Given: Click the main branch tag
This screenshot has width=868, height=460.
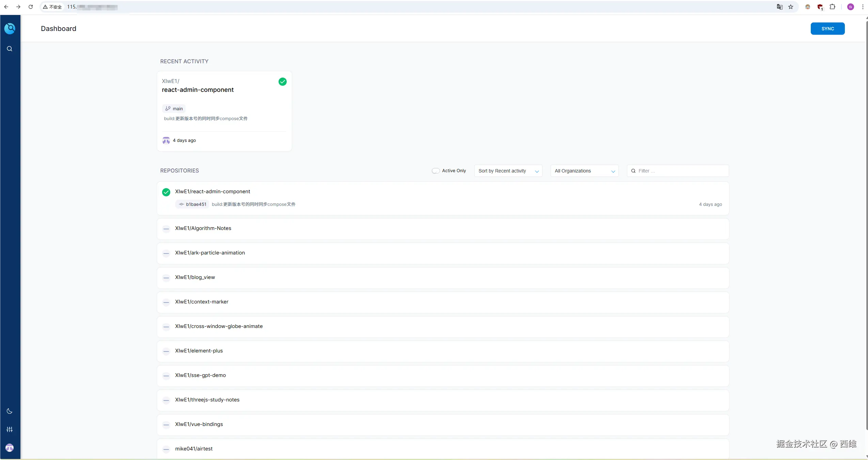Looking at the screenshot, I should pyautogui.click(x=174, y=109).
